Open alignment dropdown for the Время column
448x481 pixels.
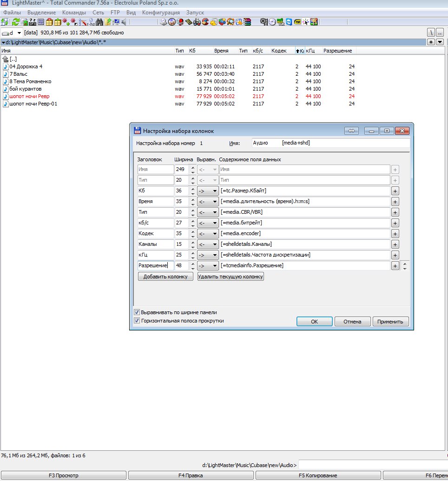pyautogui.click(x=208, y=202)
